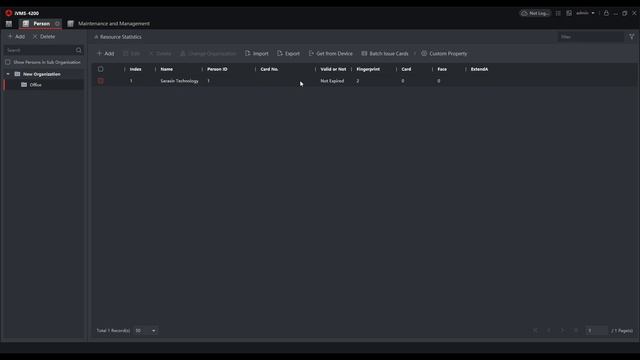Image resolution: width=640 pixels, height=360 pixels.
Task: Click the Delete person toolbar button
Action: click(x=160, y=53)
